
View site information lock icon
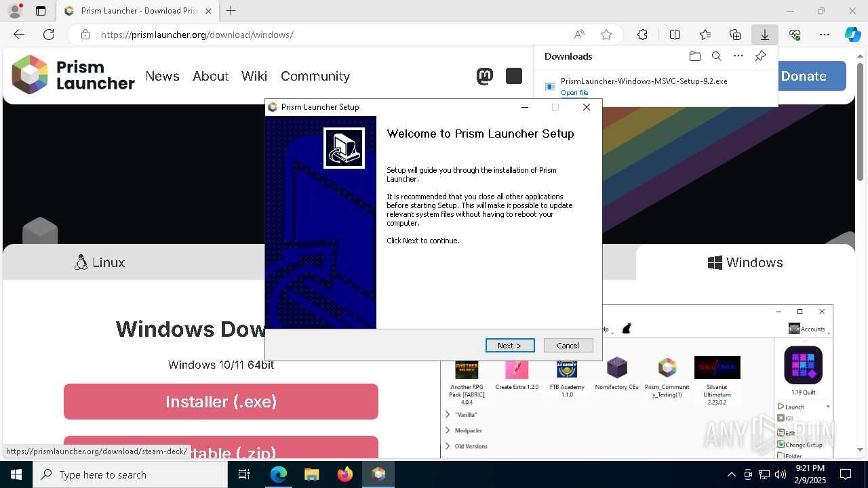(85, 35)
